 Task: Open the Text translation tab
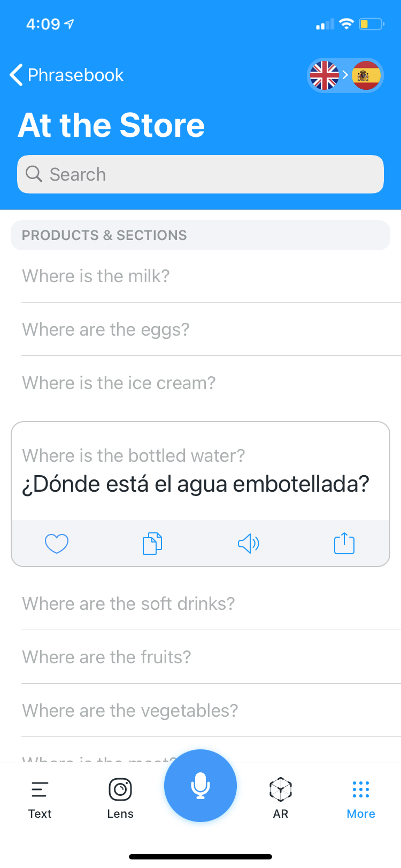[x=40, y=797]
